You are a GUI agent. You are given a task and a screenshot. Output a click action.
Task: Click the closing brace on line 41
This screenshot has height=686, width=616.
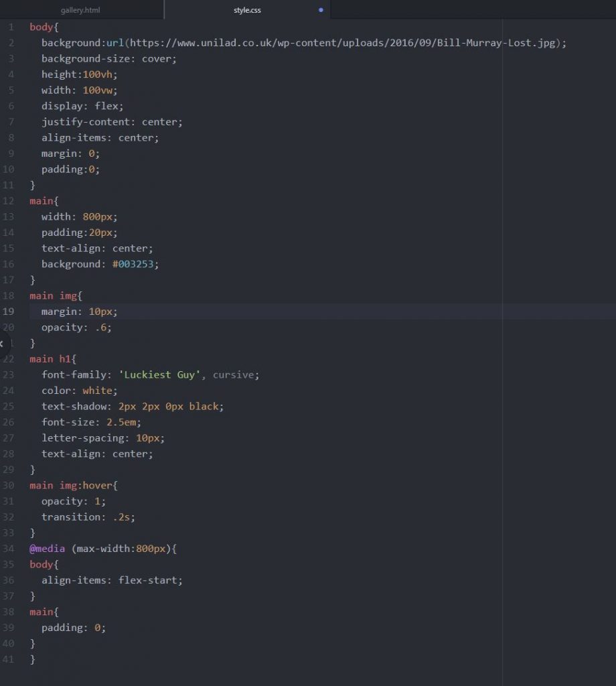coord(32,659)
